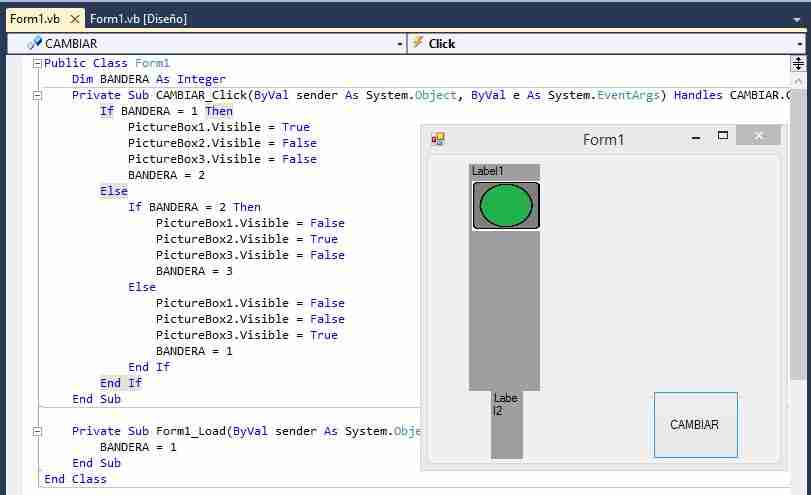Open the tab list dropdown arrow

coord(797,20)
